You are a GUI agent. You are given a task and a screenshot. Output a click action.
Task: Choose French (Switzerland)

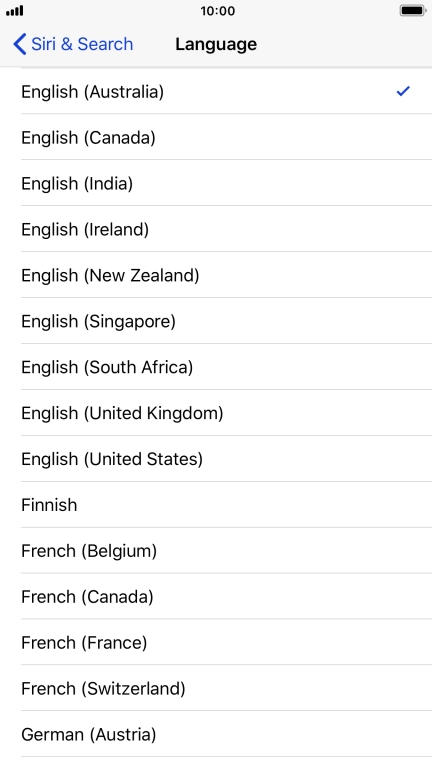pyautogui.click(x=216, y=689)
